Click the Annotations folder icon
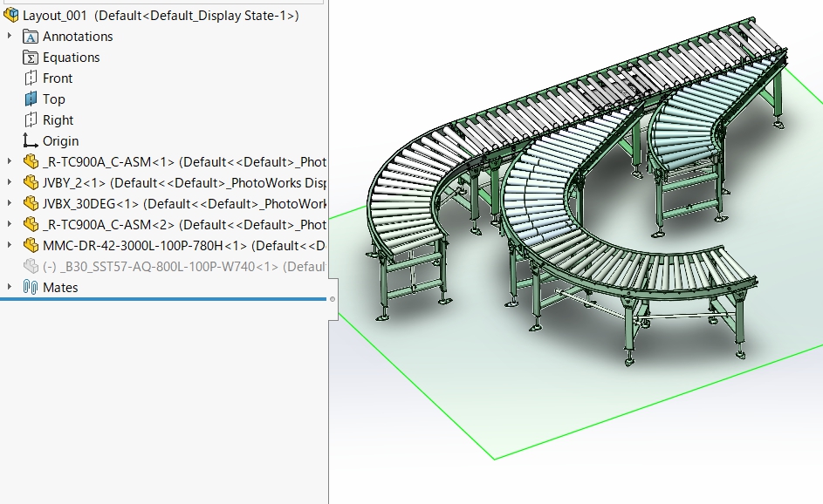823x504 pixels. click(31, 37)
